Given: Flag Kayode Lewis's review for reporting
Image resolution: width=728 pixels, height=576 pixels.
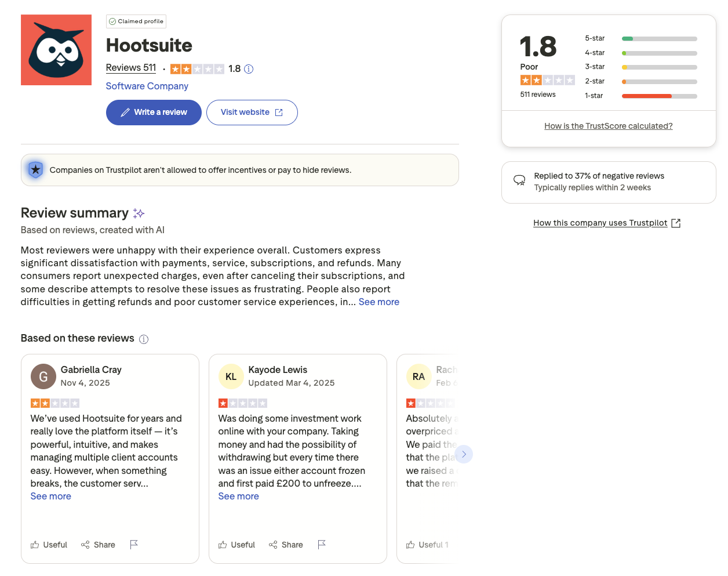Looking at the screenshot, I should click(322, 545).
